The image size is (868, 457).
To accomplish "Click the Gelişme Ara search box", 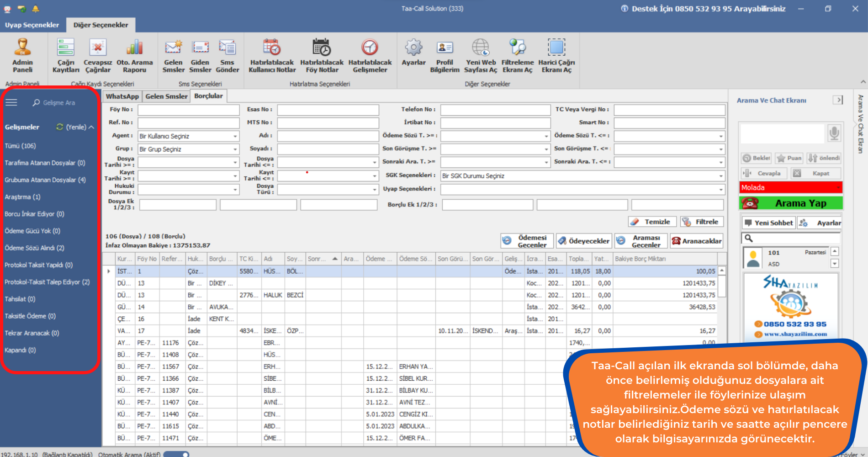I will [x=59, y=103].
